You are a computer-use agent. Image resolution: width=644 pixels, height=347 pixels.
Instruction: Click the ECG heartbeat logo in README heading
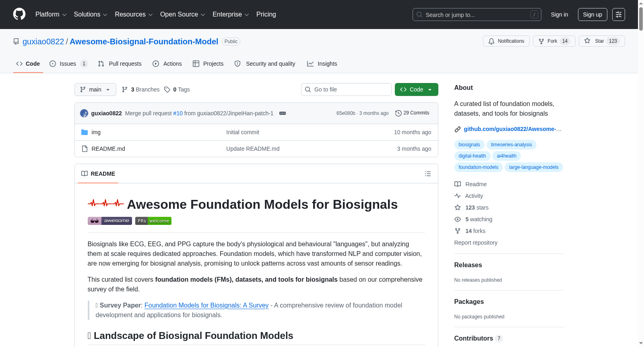pos(106,203)
